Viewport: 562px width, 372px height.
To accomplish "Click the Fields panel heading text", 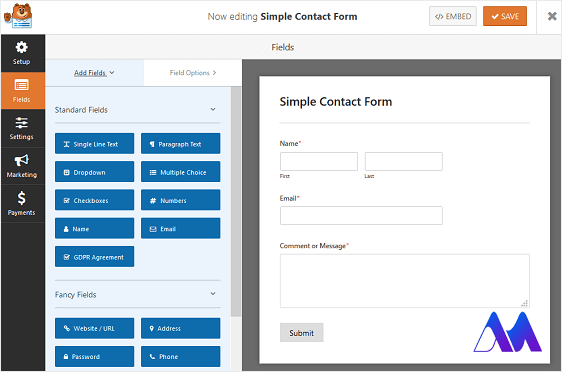I will tap(282, 47).
